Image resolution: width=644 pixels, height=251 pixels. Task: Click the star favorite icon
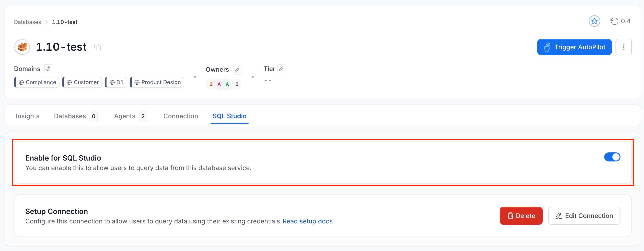click(594, 21)
